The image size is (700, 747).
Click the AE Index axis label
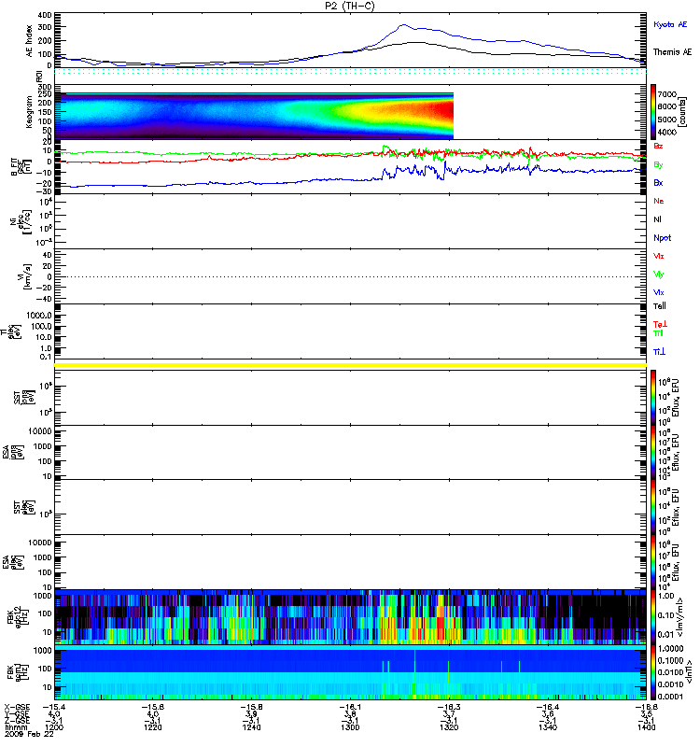(x=30, y=41)
